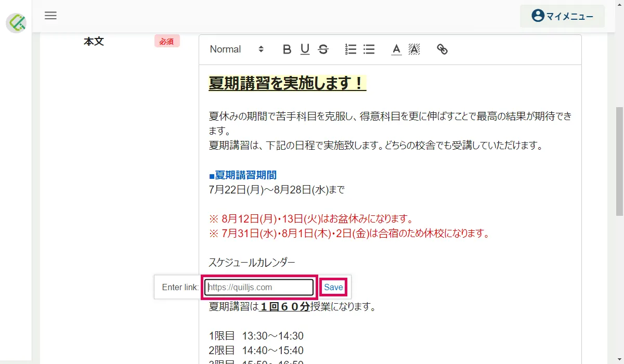Click the 夏休みの期間で苦手科目 paragraph
The height and width of the screenshot is (364, 624).
pyautogui.click(x=391, y=123)
